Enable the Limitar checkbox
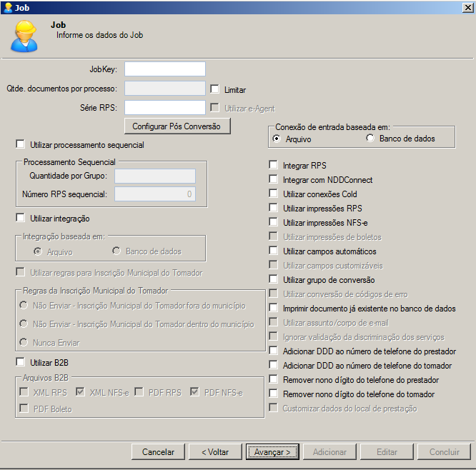476x470 pixels. pos(214,89)
